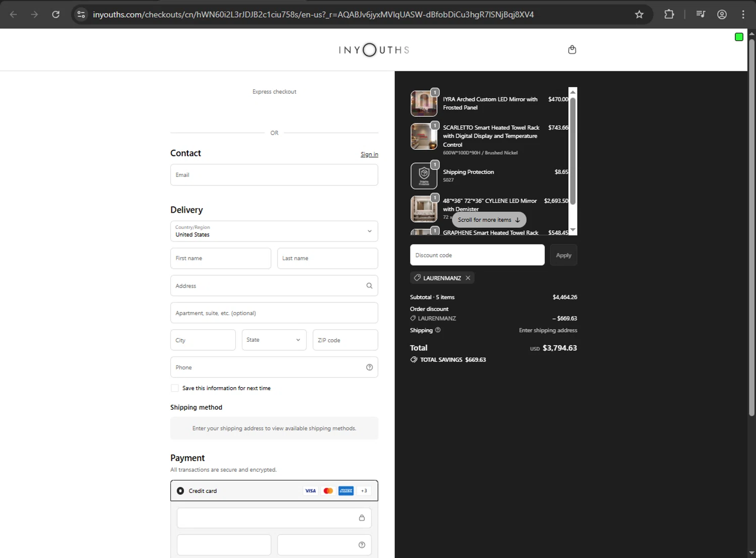
Task: Click the American Express logo
Action: click(346, 491)
